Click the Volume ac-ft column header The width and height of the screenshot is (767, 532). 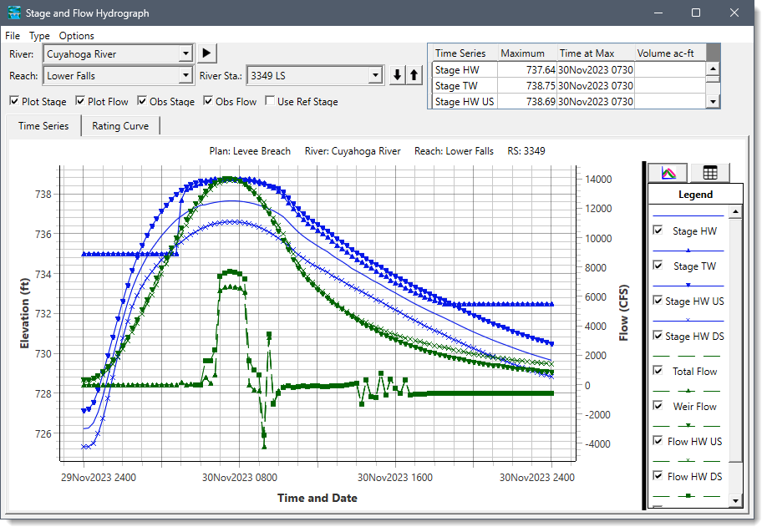[x=670, y=53]
